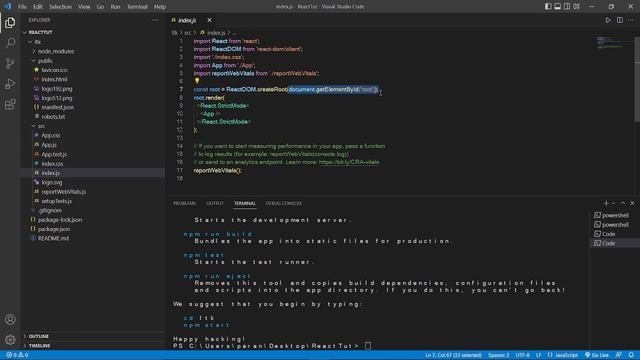Open the notifications bell in status bar
The image size is (640, 360).
[x=631, y=355]
